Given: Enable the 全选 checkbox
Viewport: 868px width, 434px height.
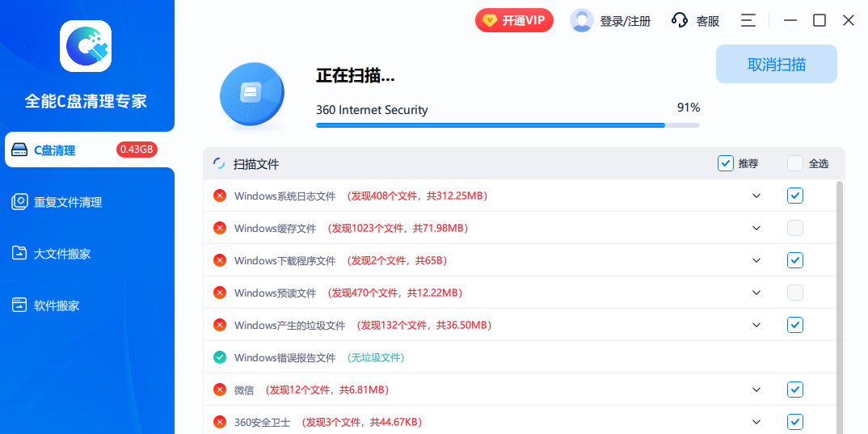Looking at the screenshot, I should tap(795, 163).
